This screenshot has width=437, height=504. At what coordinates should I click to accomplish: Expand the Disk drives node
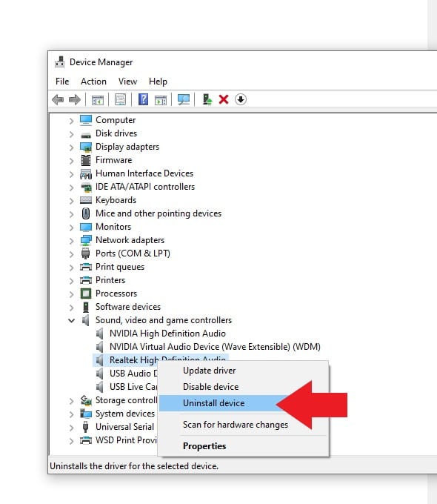point(71,134)
